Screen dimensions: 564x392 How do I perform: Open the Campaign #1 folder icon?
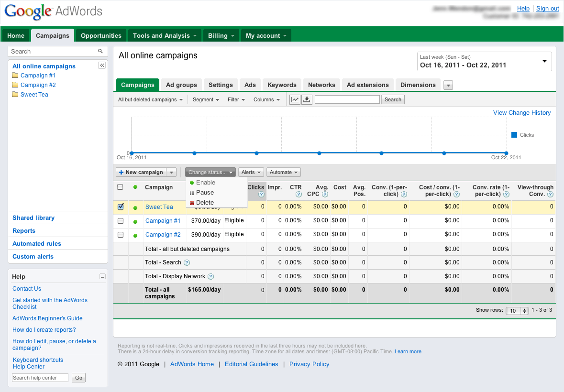click(15, 76)
